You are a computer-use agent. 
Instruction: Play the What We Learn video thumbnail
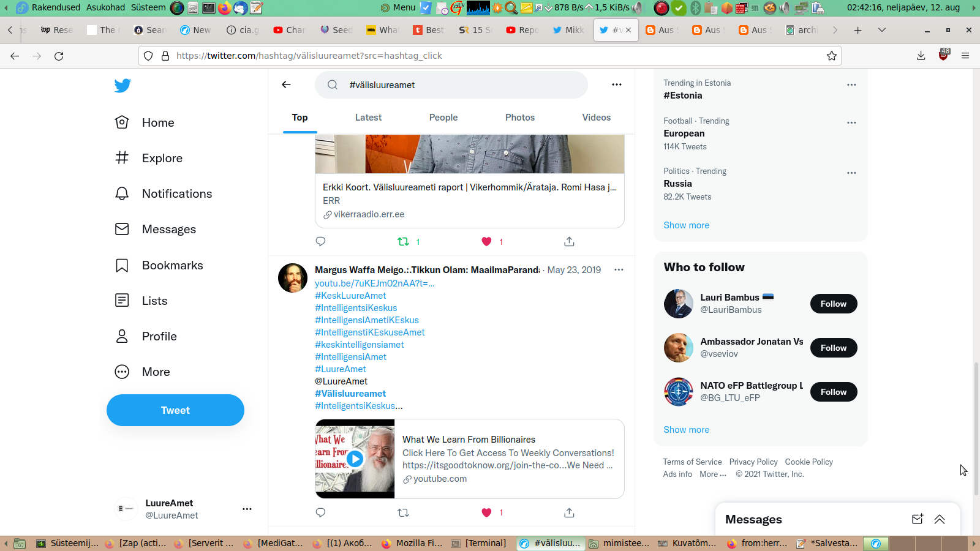click(x=355, y=459)
